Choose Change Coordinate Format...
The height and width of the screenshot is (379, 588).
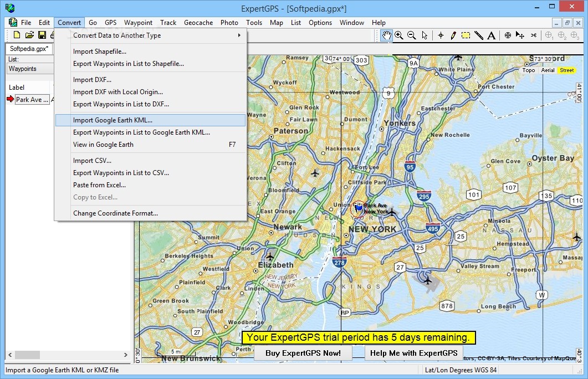(150, 213)
